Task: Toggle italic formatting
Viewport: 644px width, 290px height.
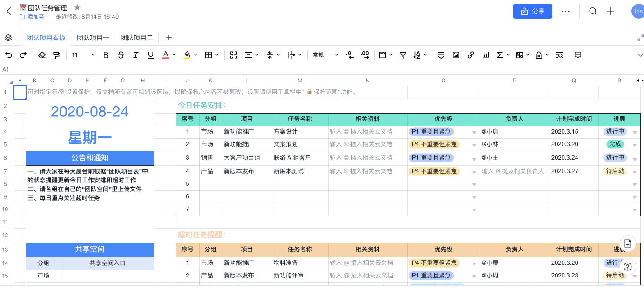Action: coord(136,55)
